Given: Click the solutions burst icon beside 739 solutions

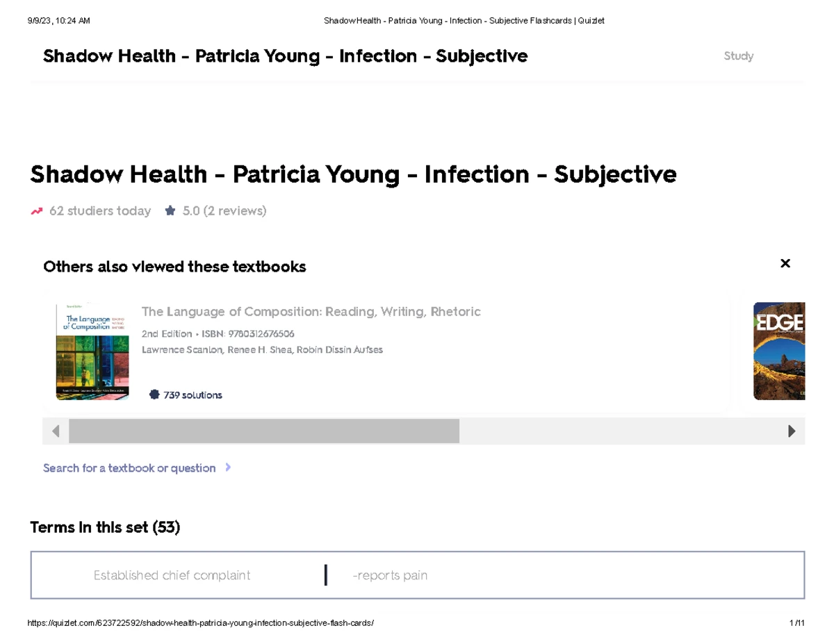Looking at the screenshot, I should pyautogui.click(x=154, y=395).
